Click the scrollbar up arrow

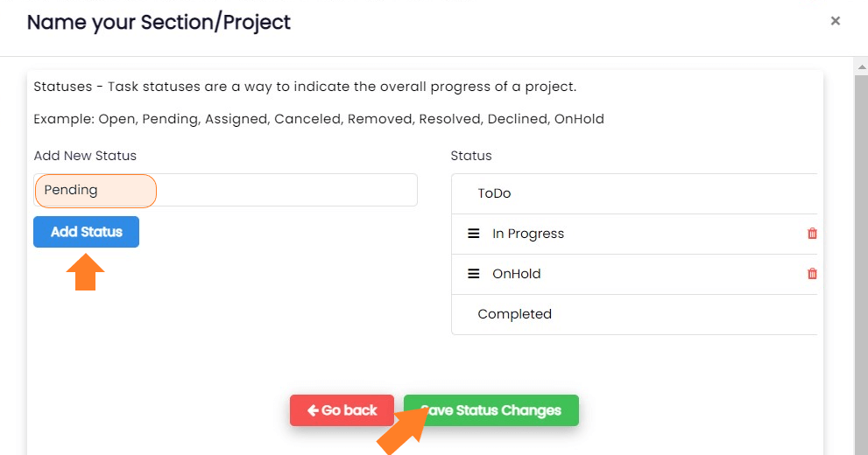click(861, 67)
